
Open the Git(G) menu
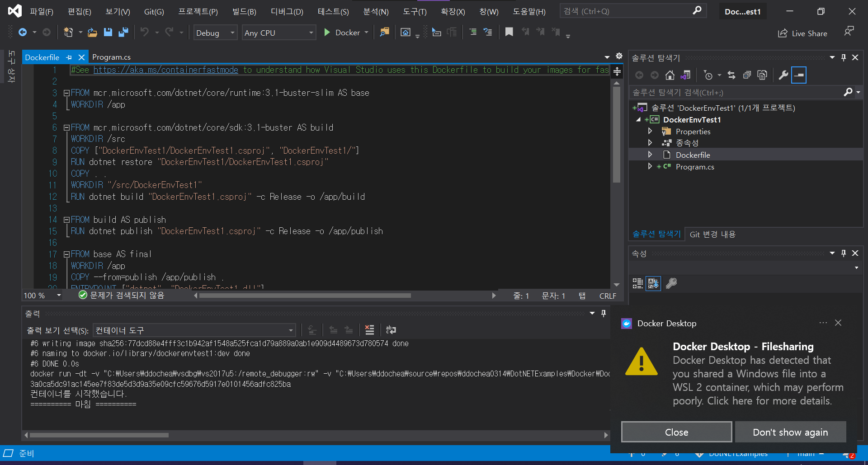154,11
